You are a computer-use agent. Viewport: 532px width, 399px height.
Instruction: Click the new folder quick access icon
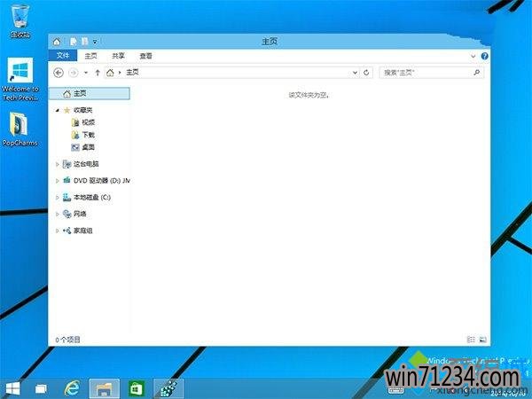point(84,42)
